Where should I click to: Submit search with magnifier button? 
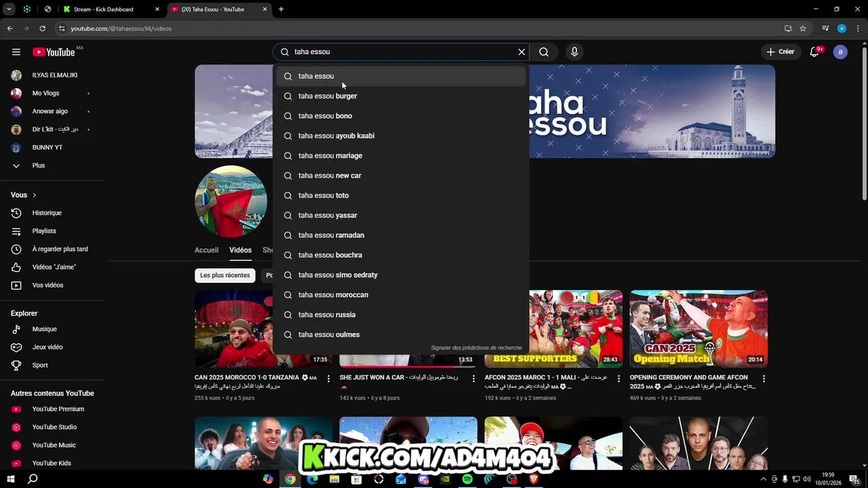click(x=544, y=52)
